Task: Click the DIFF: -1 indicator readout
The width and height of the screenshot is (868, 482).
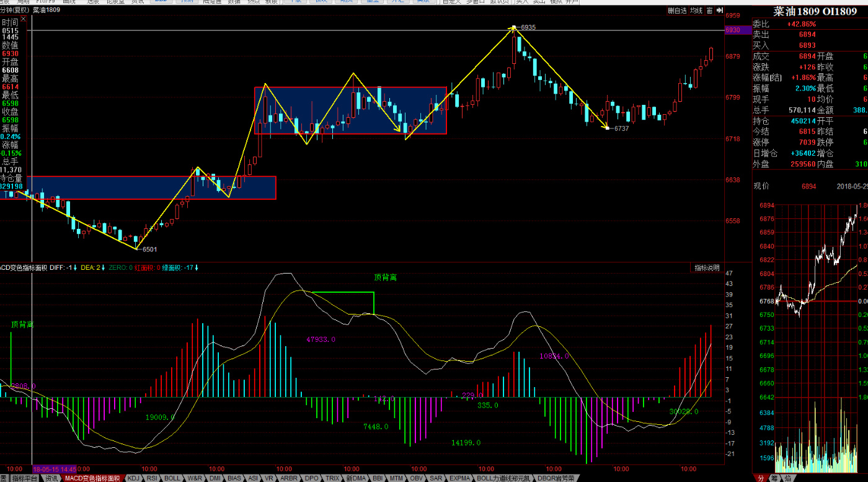Action: tap(63, 268)
